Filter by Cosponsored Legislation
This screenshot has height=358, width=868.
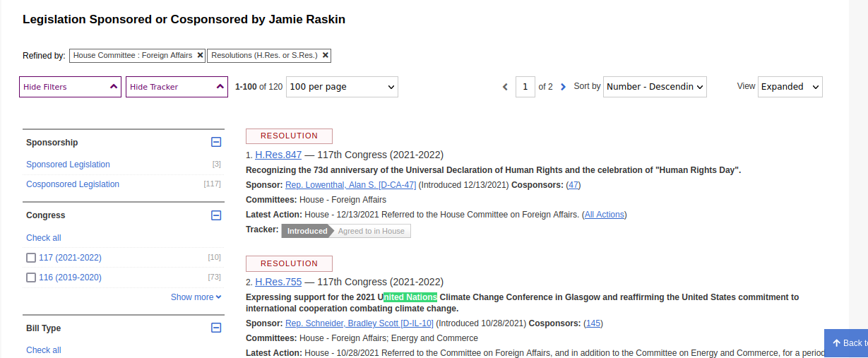click(73, 184)
